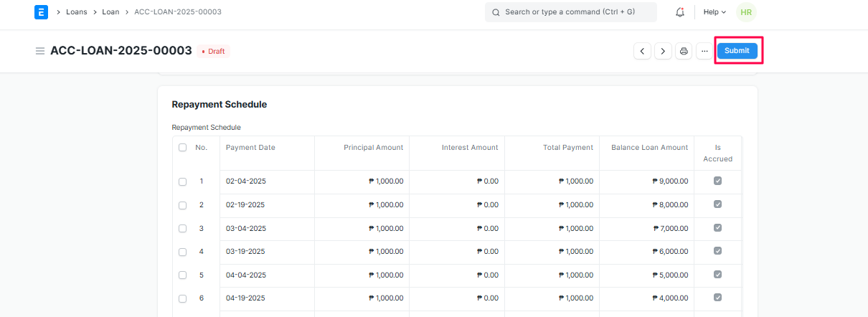Check the row 6 selection checkbox
This screenshot has height=317, width=868.
(x=182, y=298)
